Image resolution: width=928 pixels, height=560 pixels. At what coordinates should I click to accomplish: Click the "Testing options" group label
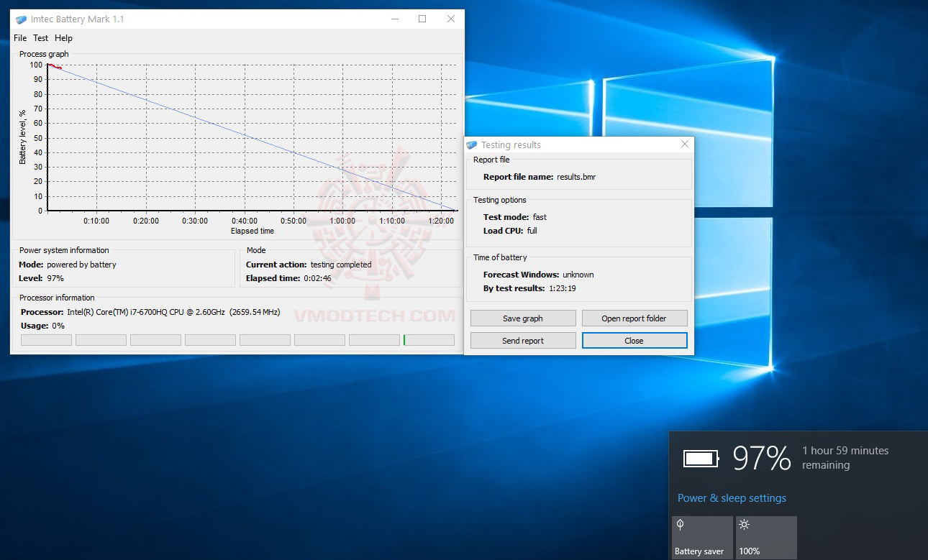[500, 200]
